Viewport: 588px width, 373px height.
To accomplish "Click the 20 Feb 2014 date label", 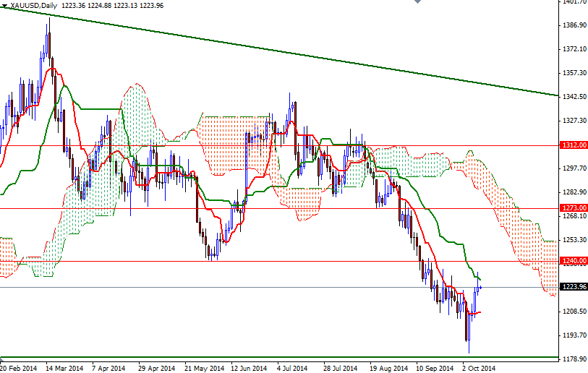I will [x=20, y=368].
